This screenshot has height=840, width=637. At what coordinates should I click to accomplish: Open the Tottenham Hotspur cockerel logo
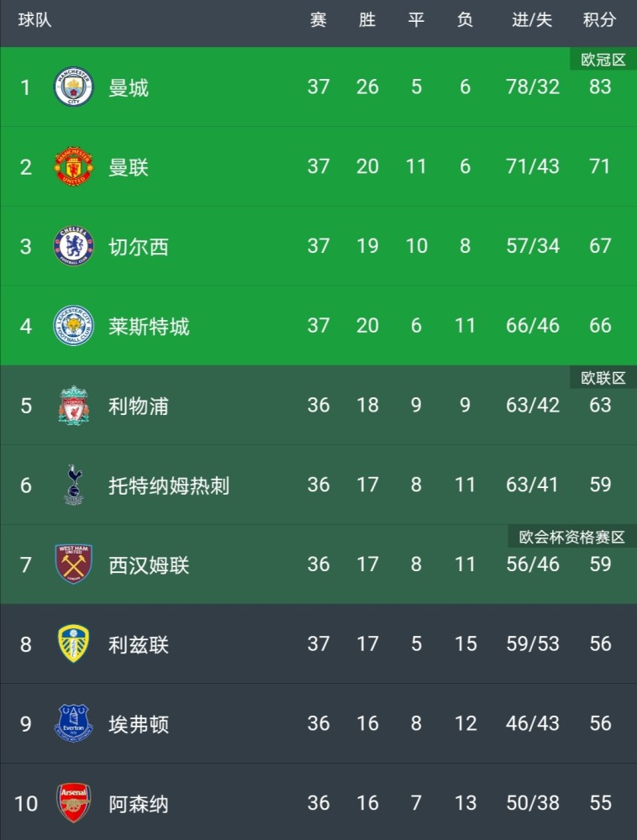[73, 485]
